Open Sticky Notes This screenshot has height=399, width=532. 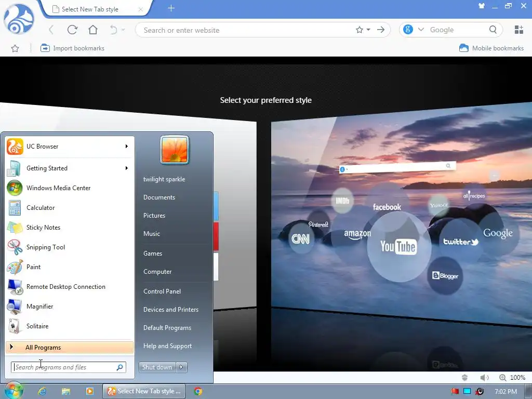[70, 228]
